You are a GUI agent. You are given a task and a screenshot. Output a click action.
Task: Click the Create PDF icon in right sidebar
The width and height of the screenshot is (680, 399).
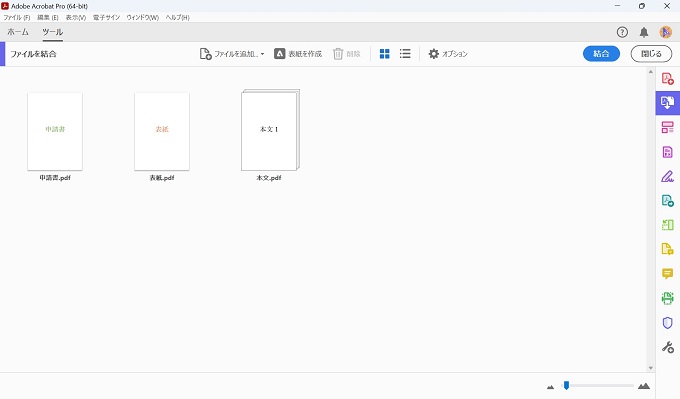667,78
